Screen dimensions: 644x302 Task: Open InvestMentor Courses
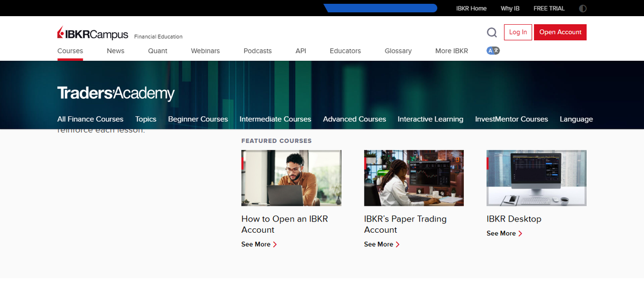pyautogui.click(x=511, y=119)
